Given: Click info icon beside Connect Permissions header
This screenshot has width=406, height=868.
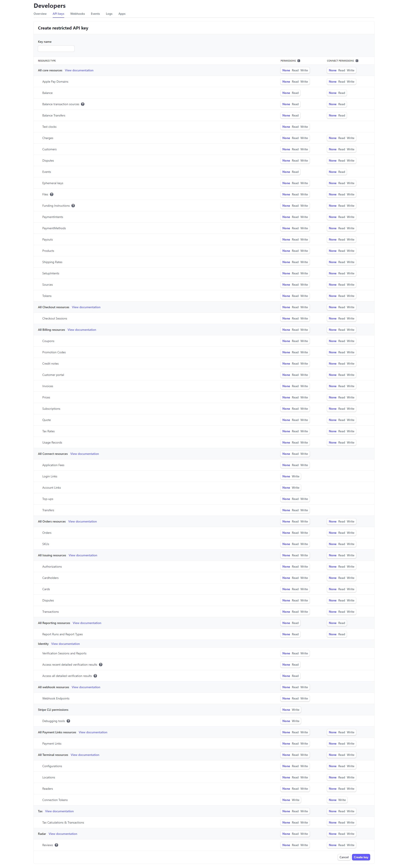Looking at the screenshot, I should (357, 61).
